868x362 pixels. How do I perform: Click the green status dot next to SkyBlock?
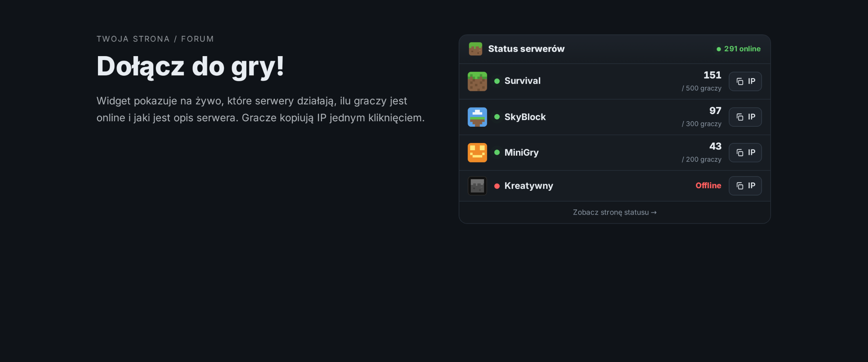pyautogui.click(x=497, y=117)
